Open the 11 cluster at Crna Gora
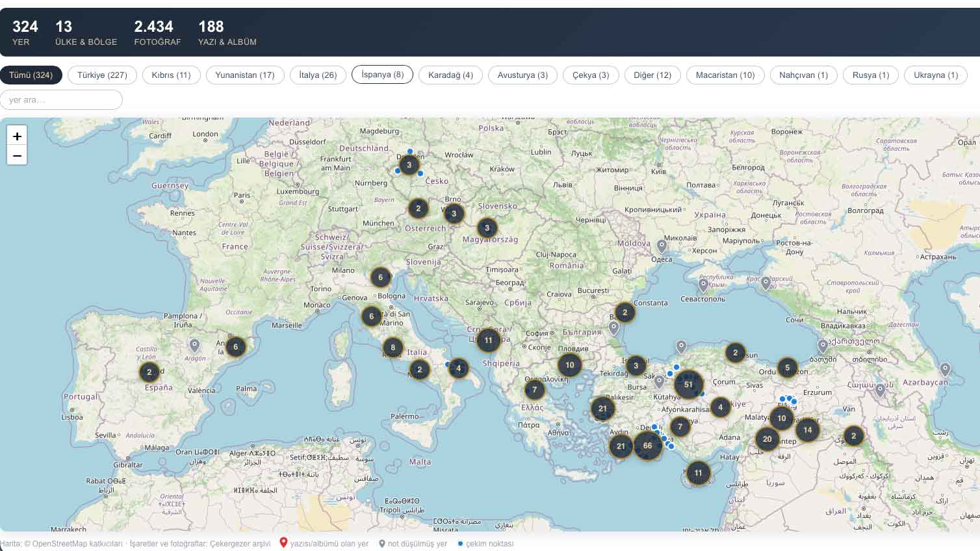The image size is (980, 551). [x=488, y=340]
